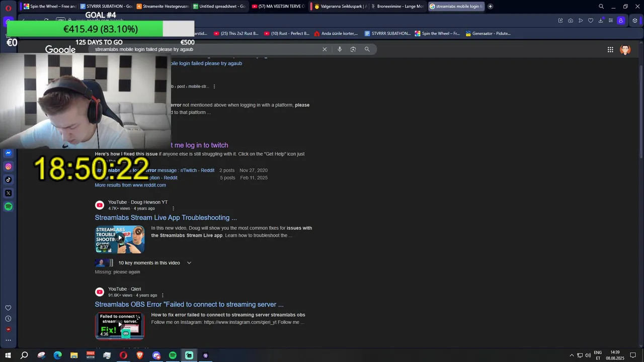
Task: Open Opera menu logo button
Action: point(8,8)
